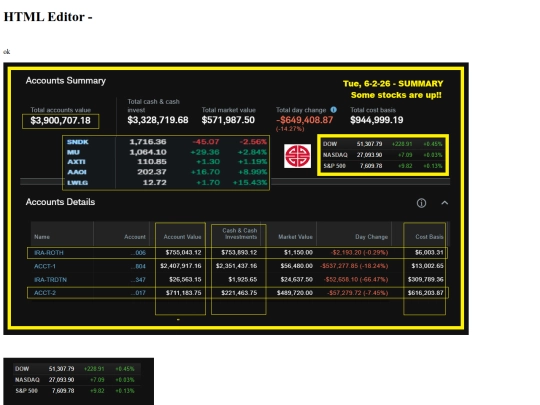The image size is (540, 405).
Task: Open the ACCT-2 account link
Action: pyautogui.click(x=45, y=293)
